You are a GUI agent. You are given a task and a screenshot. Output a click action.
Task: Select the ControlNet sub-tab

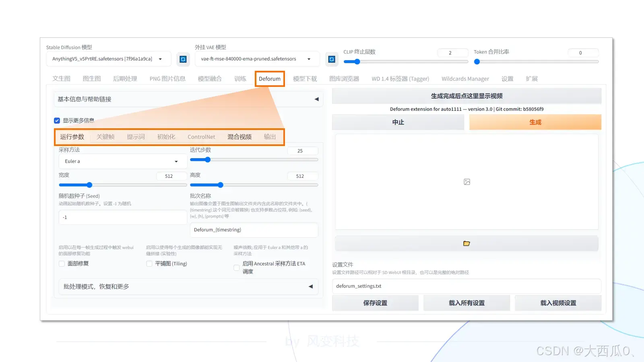pos(201,137)
